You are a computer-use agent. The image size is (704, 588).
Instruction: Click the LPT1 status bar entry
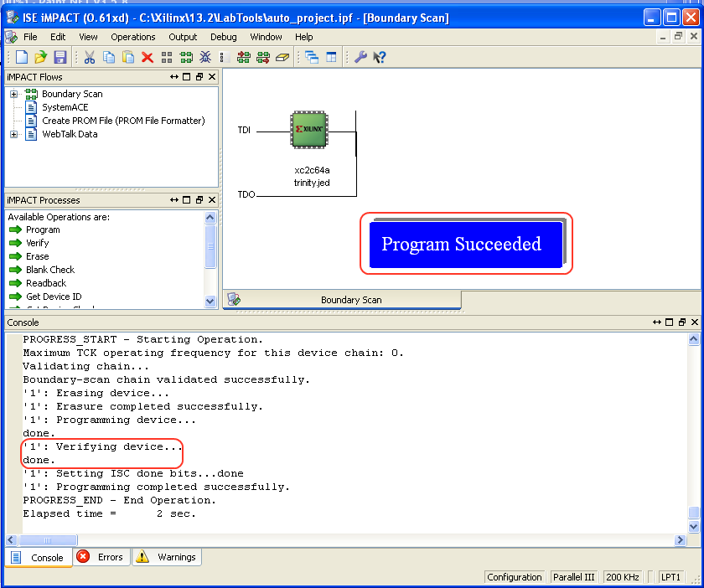click(670, 577)
